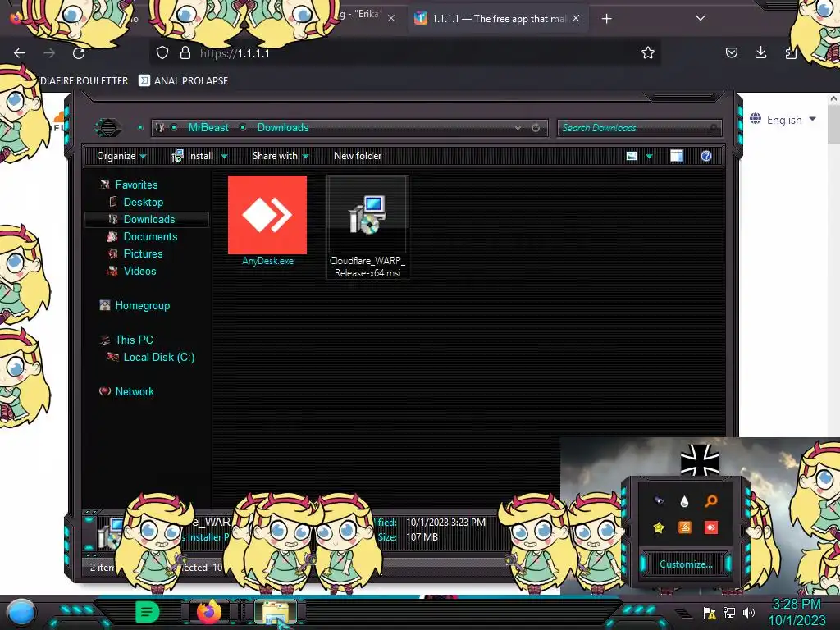Click the dark blue tray icon in overflow popup
Screen dimensions: 840x630
point(659,501)
